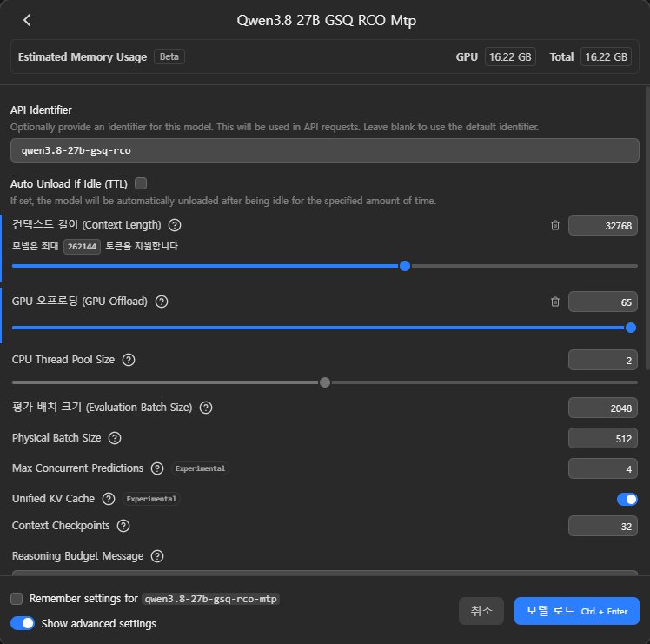Open Context Length help icon
This screenshot has width=650, height=644.
[175, 225]
